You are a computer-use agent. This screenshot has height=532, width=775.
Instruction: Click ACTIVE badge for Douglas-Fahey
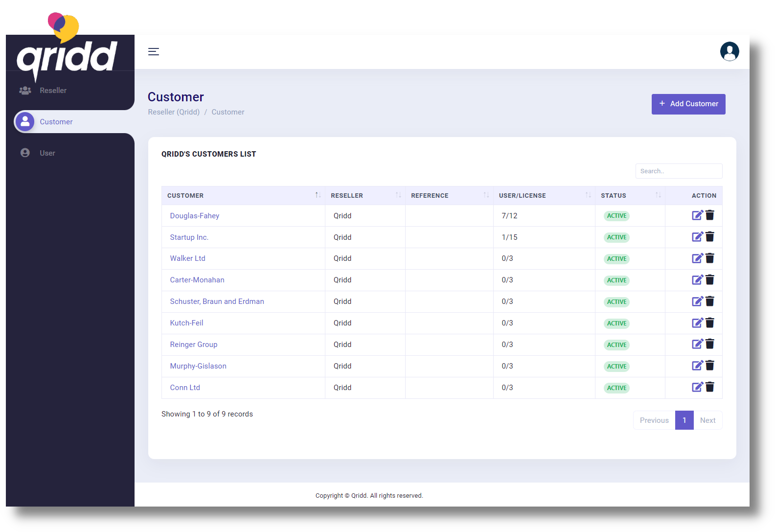coord(616,216)
